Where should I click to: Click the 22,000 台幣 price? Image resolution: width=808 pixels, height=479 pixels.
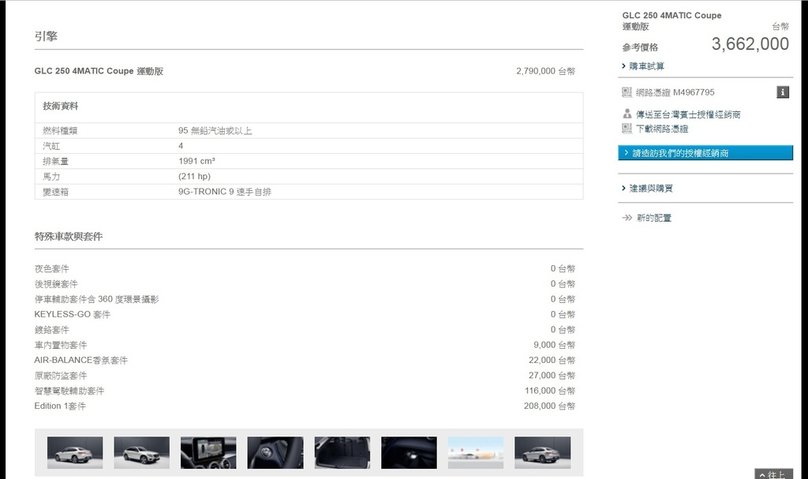click(551, 360)
